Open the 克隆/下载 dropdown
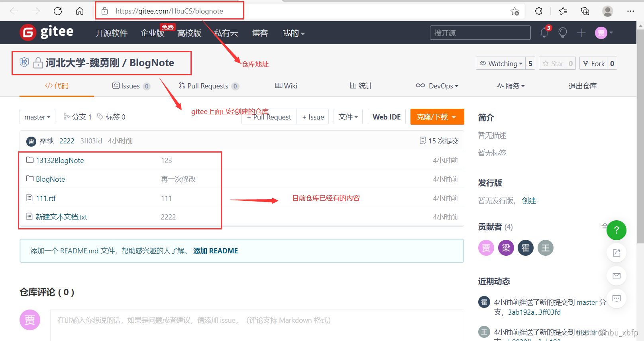 [437, 117]
